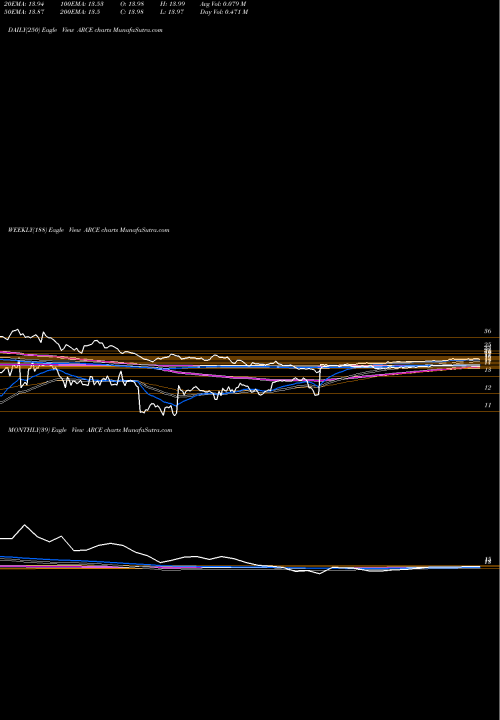
Task: Click the 100EMA value label
Action: point(82,4)
